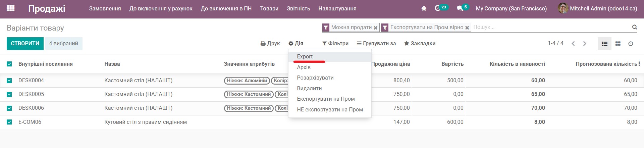This screenshot has width=644, height=148.
Task: Go to the next page arrow
Action: click(x=585, y=44)
